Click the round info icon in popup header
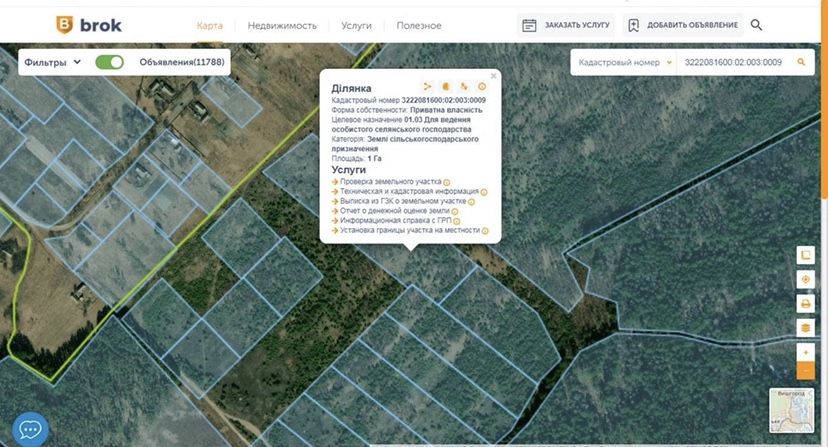The height and width of the screenshot is (447, 828). (482, 87)
